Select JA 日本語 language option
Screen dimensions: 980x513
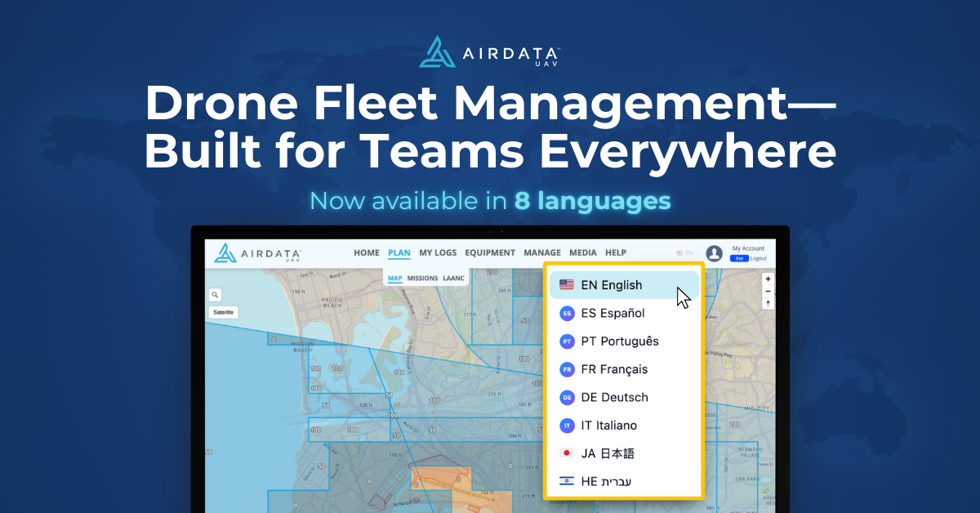609,453
